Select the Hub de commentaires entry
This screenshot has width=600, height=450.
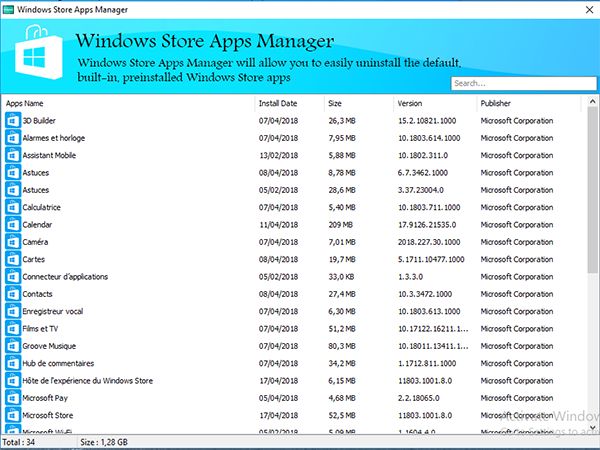pyautogui.click(x=58, y=364)
